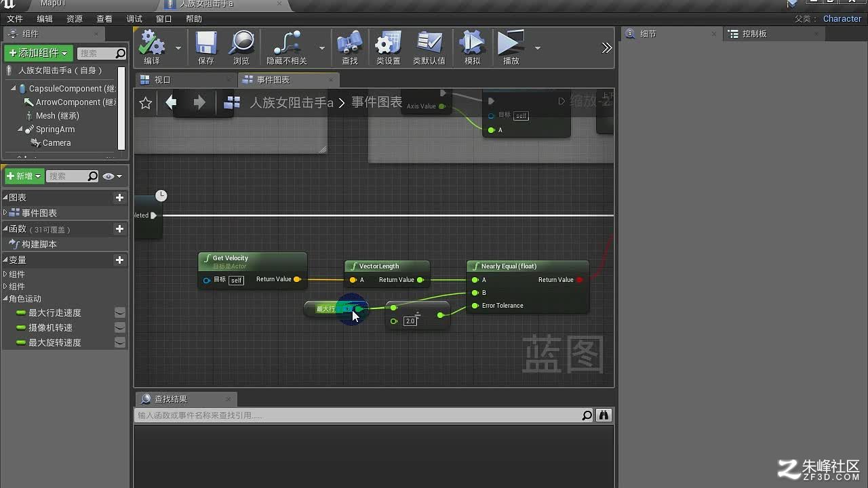Select the ArrowComponent item
Image resolution: width=868 pixels, height=488 pixels.
[70, 102]
